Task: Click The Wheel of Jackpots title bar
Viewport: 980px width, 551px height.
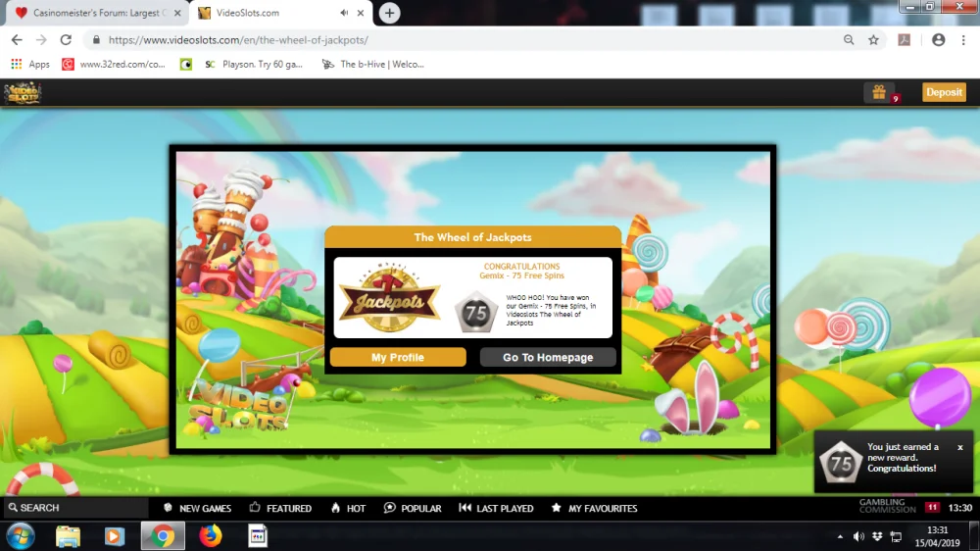Action: pos(472,237)
